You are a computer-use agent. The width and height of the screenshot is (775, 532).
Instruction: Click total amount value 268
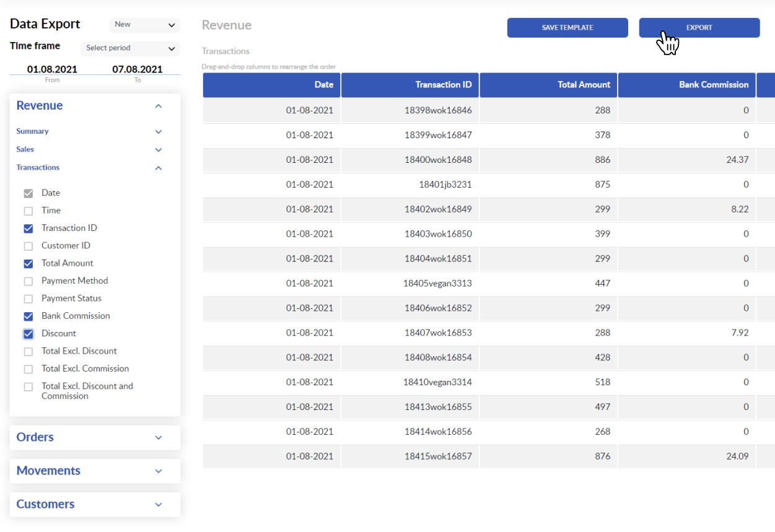602,432
